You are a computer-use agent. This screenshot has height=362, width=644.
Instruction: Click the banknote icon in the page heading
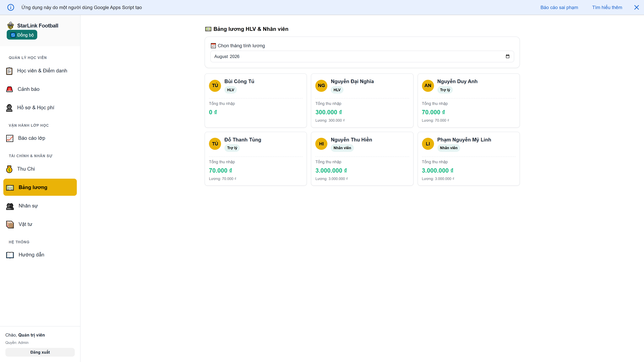click(208, 29)
